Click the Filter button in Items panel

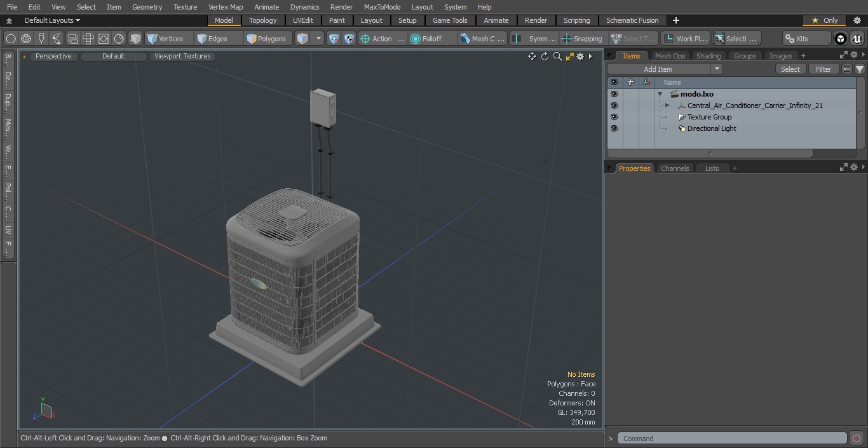[824, 69]
